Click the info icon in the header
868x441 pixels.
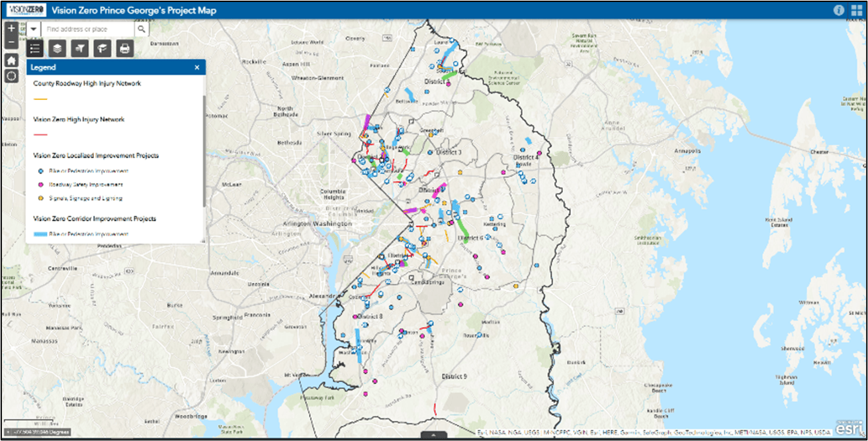click(839, 9)
